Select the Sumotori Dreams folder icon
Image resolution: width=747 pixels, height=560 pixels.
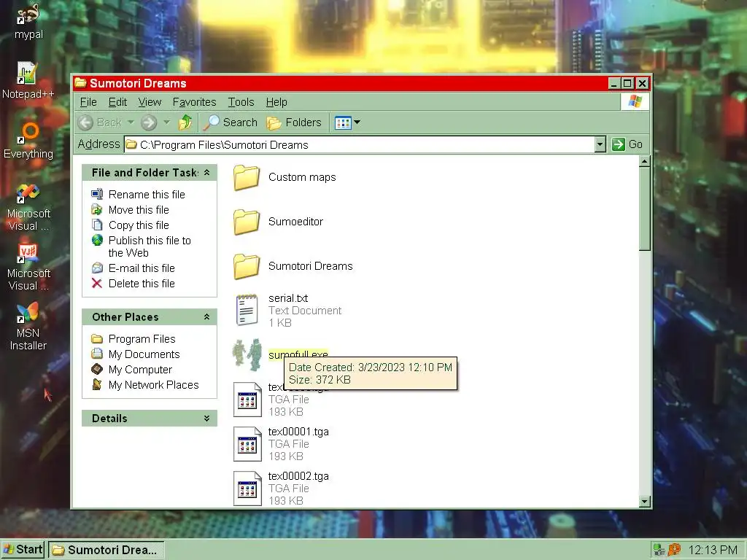pyautogui.click(x=247, y=266)
